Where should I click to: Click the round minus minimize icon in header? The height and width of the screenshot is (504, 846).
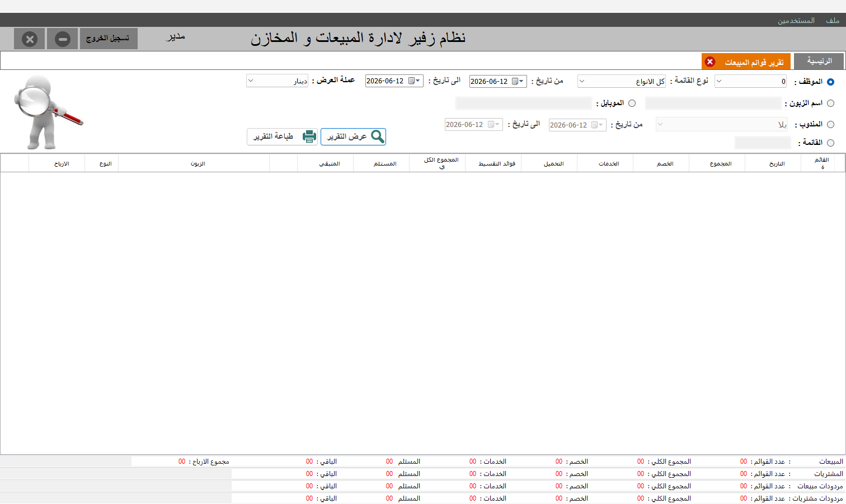[x=63, y=39]
